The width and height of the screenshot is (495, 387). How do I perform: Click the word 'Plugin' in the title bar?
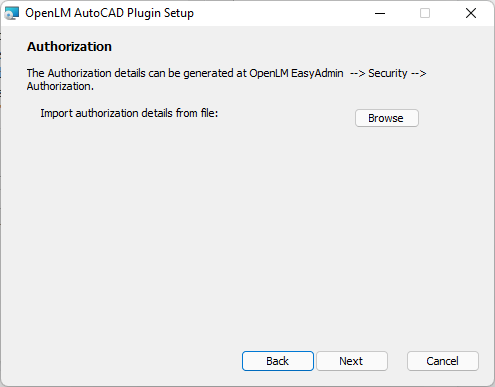coord(144,13)
